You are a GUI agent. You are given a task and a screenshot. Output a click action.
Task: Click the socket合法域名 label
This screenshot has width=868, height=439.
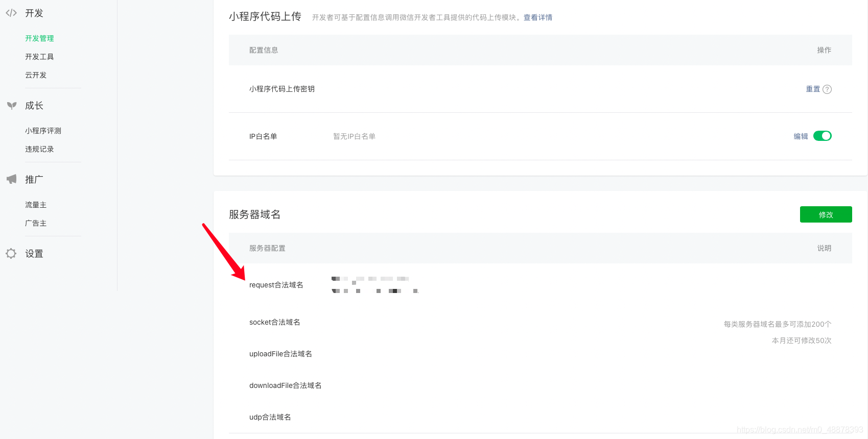[275, 322]
